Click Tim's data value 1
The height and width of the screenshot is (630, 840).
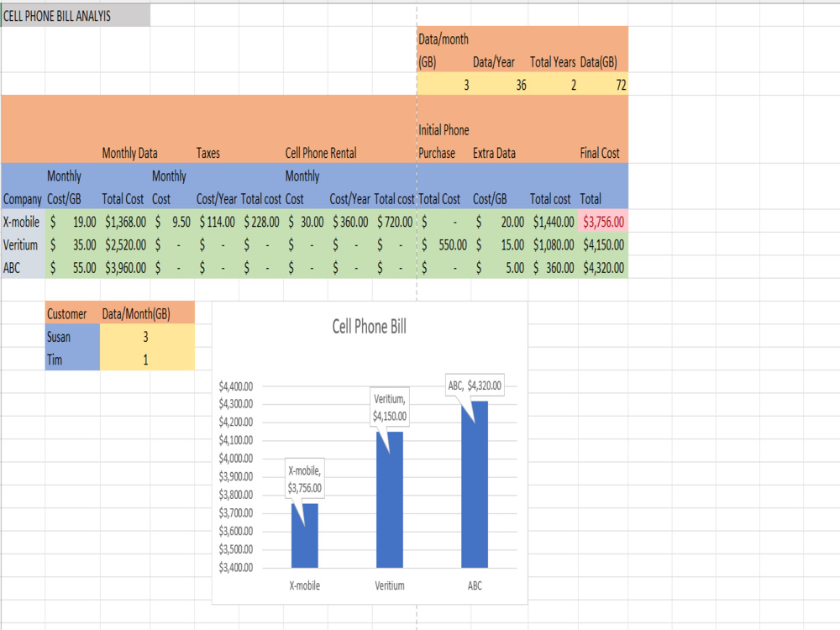147,360
